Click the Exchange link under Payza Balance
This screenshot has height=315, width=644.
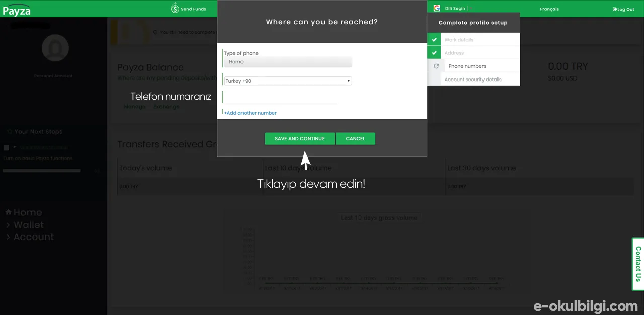166,107
